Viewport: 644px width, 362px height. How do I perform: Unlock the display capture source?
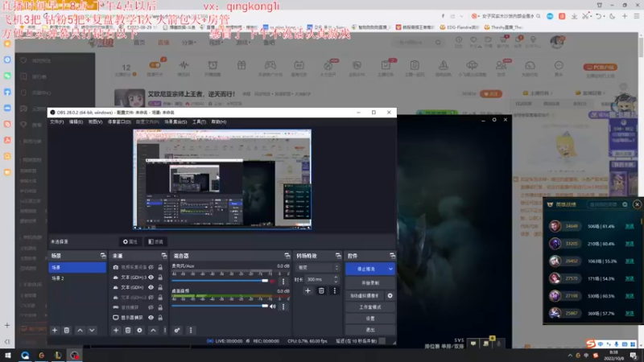(160, 317)
